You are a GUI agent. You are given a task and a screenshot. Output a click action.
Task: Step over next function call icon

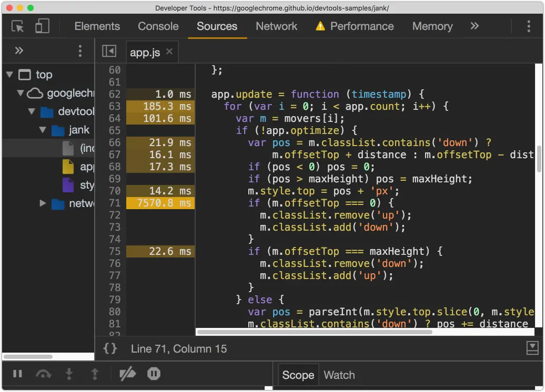pyautogui.click(x=43, y=374)
